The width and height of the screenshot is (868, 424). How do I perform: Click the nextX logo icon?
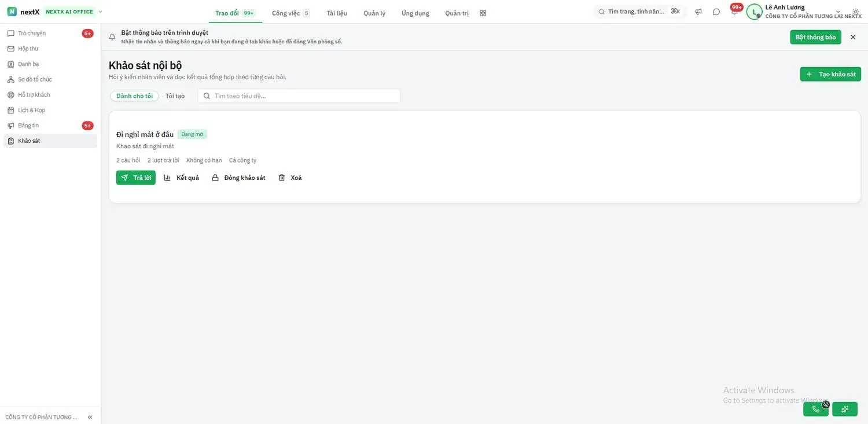point(12,12)
